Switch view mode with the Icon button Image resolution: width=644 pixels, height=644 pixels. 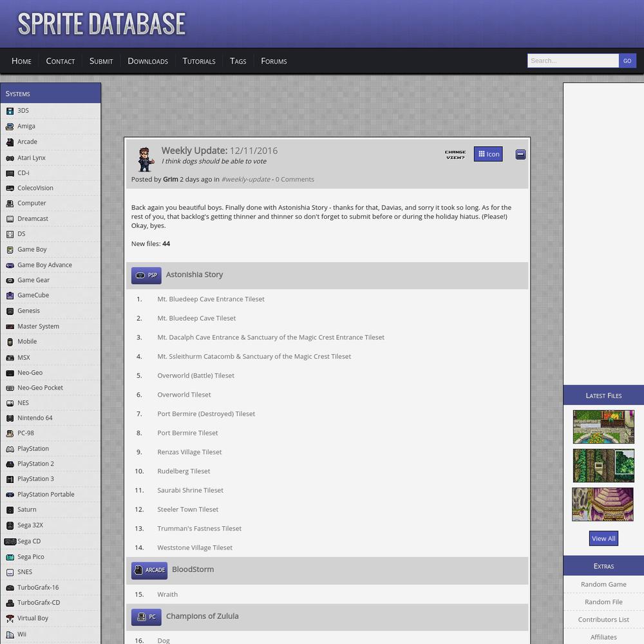pos(488,154)
